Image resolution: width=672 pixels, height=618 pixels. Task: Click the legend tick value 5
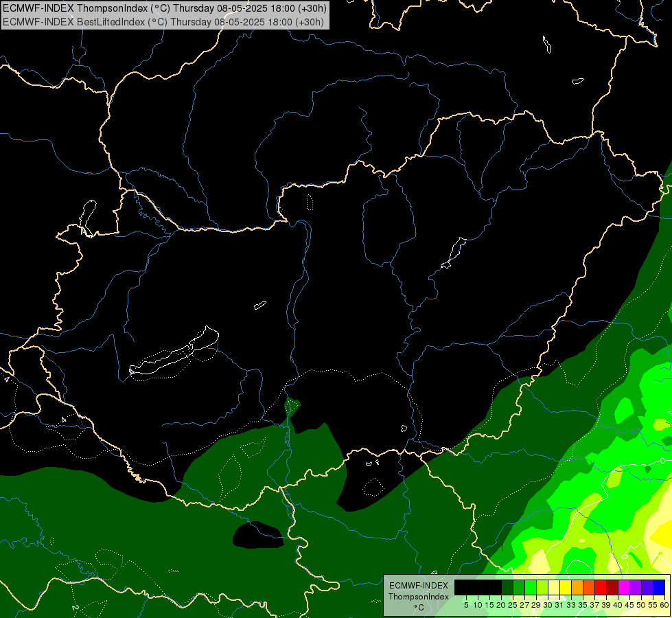pyautogui.click(x=466, y=605)
